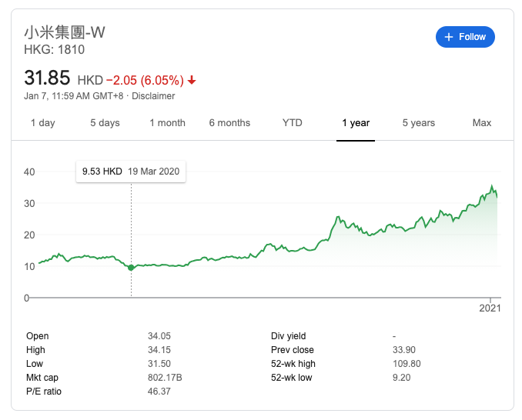Click the P/E ratio value 46.37

159,392
